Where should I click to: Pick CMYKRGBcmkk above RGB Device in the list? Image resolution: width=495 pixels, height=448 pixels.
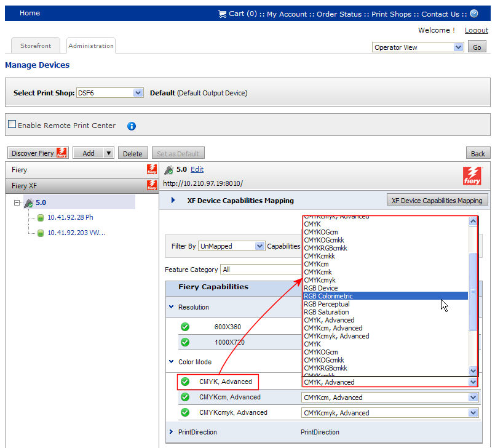[x=386, y=248]
